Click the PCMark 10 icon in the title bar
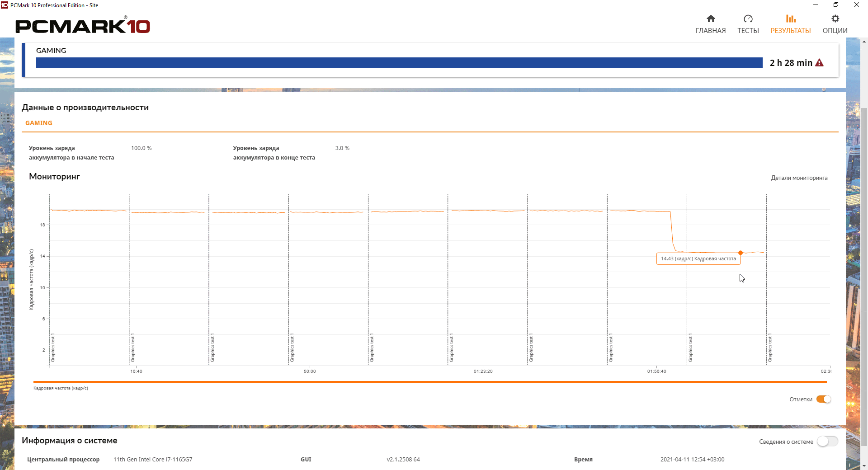868x470 pixels. coord(5,5)
